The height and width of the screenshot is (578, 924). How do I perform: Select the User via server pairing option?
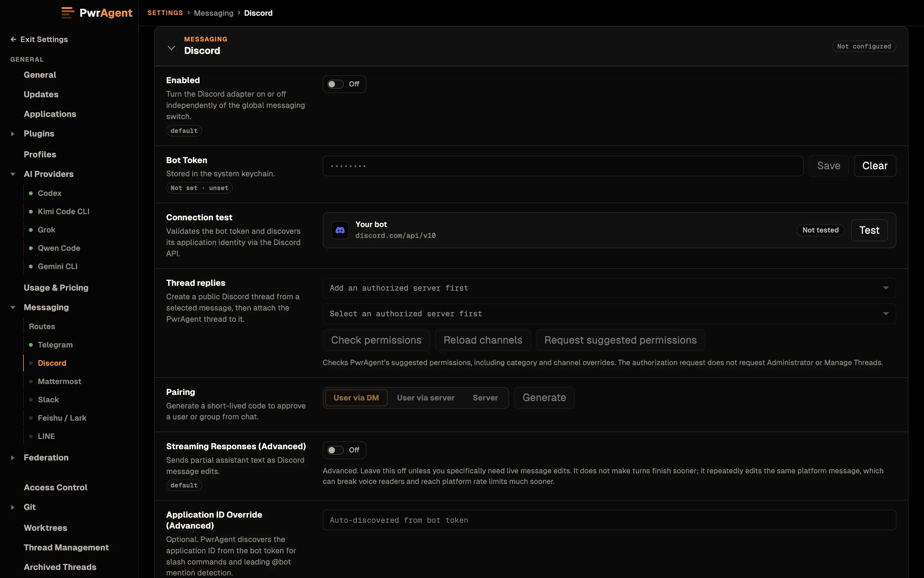tap(426, 398)
